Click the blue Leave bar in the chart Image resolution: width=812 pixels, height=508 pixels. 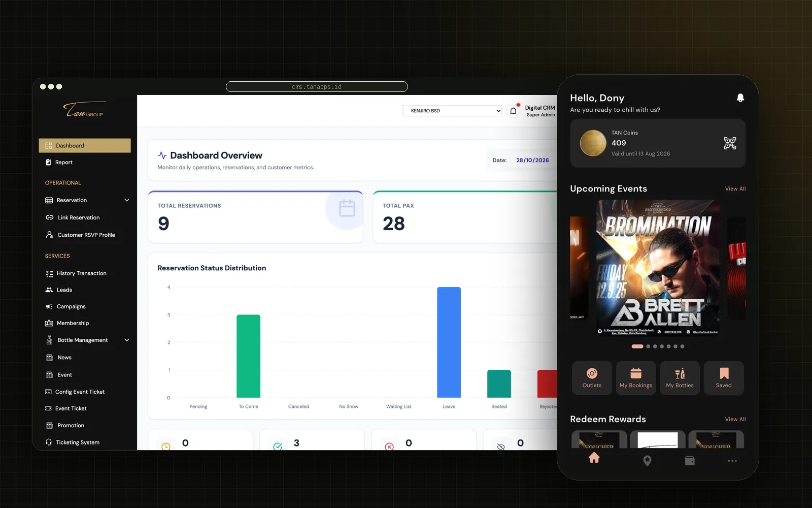[x=449, y=342]
